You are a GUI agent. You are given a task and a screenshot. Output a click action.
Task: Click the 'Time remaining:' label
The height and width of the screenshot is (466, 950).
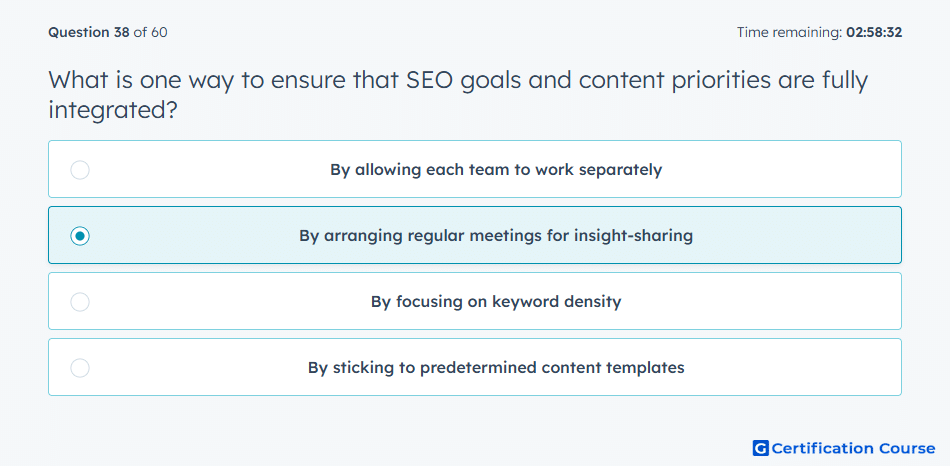789,32
